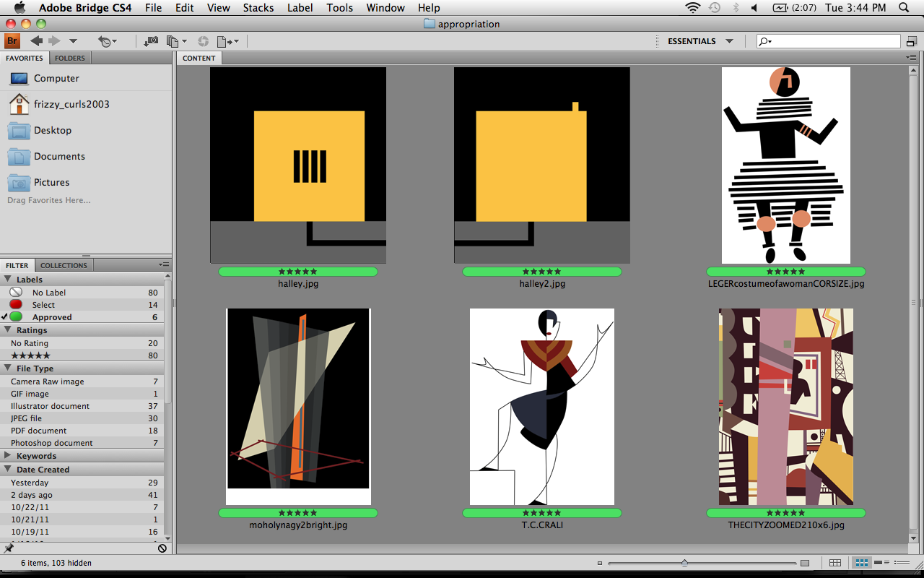Select halley.jpg thumbnail
This screenshot has width=924, height=578.
[x=298, y=165]
